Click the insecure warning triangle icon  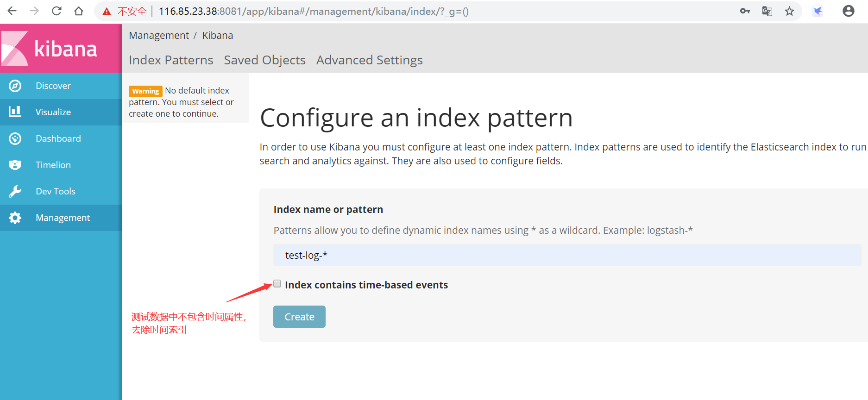coord(107,12)
